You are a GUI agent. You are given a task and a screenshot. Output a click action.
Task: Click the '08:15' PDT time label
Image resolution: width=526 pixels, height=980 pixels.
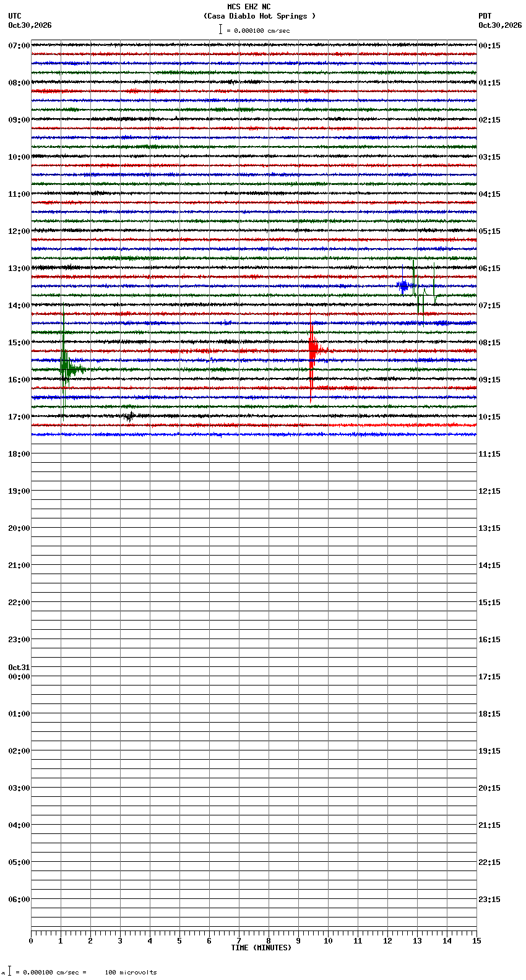489,343
